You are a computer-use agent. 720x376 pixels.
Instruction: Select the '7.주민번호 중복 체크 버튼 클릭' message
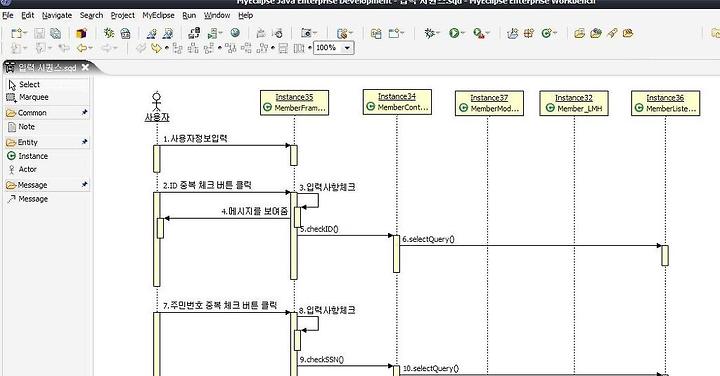(x=220, y=305)
